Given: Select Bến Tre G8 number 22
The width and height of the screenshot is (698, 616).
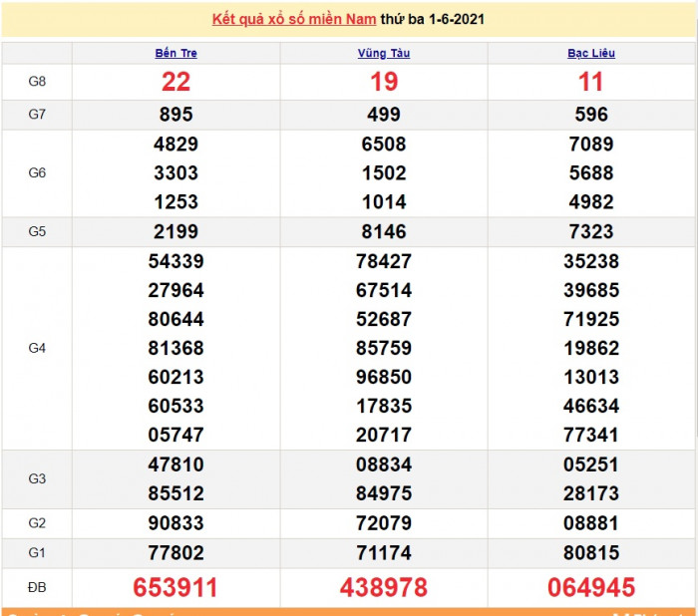Looking at the screenshot, I should 175,82.
